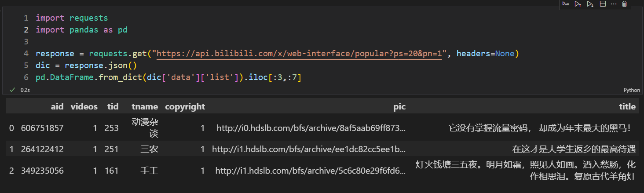The height and width of the screenshot is (193, 644).
Task: Open more cell actions ellipsis menu
Action: [x=614, y=4]
